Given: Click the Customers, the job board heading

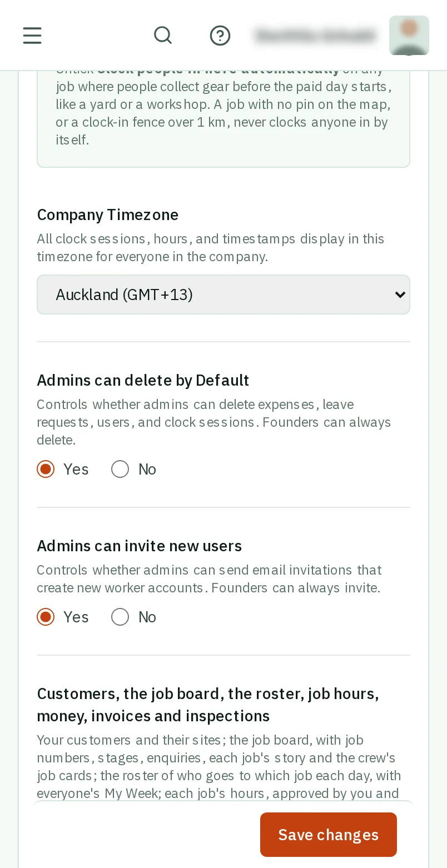Looking at the screenshot, I should (x=208, y=705).
